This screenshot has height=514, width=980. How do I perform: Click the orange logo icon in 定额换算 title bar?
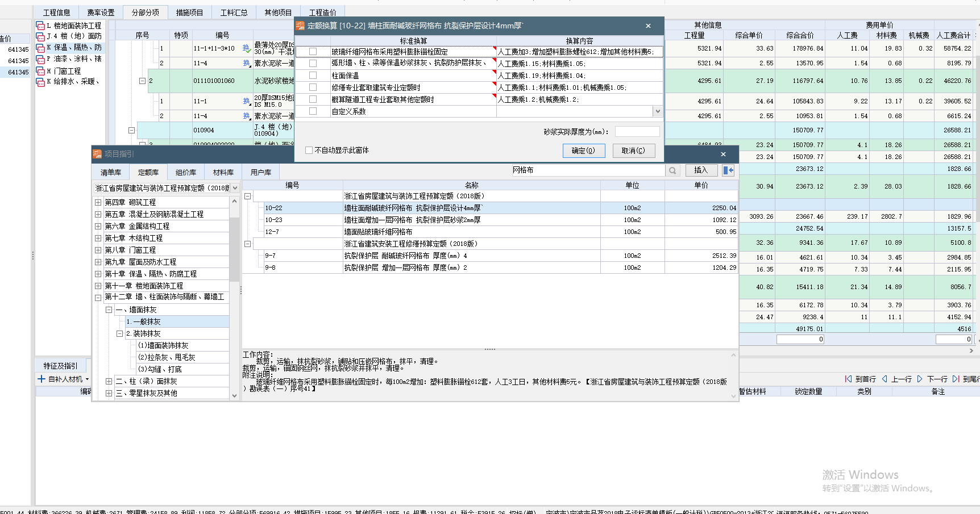(x=300, y=26)
